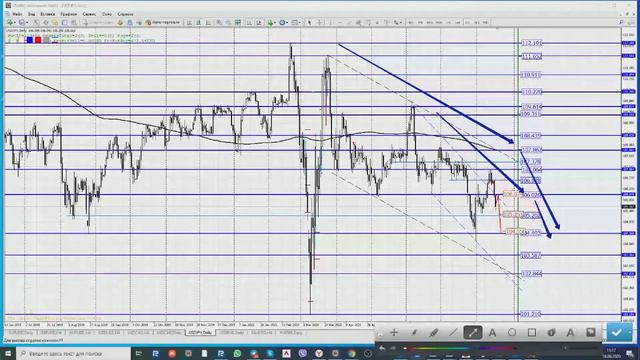
Task: Open the Графики menu
Action: (x=69, y=14)
